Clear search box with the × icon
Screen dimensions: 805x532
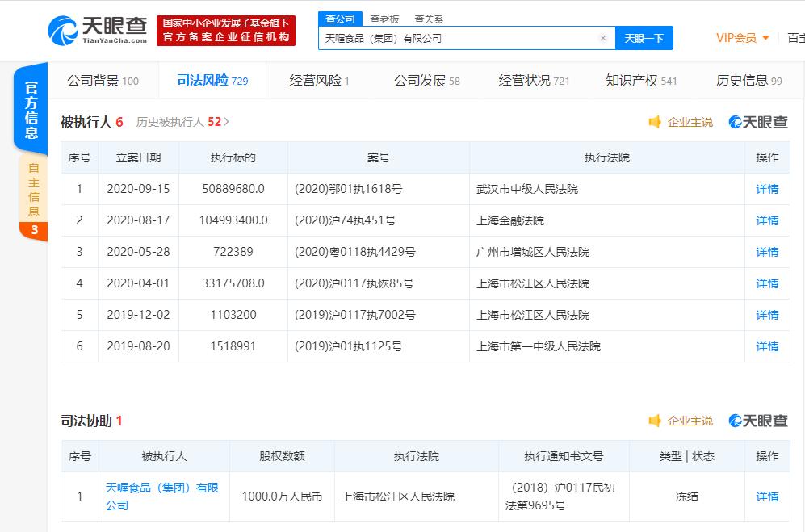point(603,38)
